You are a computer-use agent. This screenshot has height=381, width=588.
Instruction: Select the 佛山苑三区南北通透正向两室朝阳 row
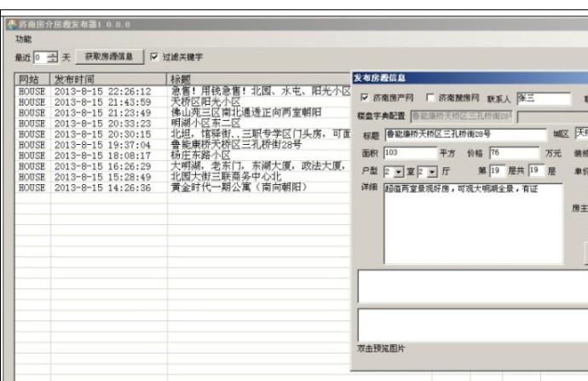(x=183, y=113)
